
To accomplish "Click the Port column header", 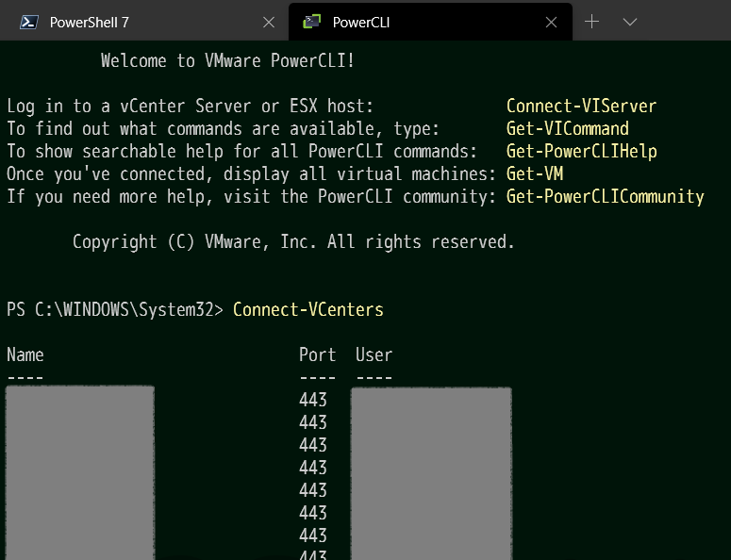I will [x=318, y=355].
